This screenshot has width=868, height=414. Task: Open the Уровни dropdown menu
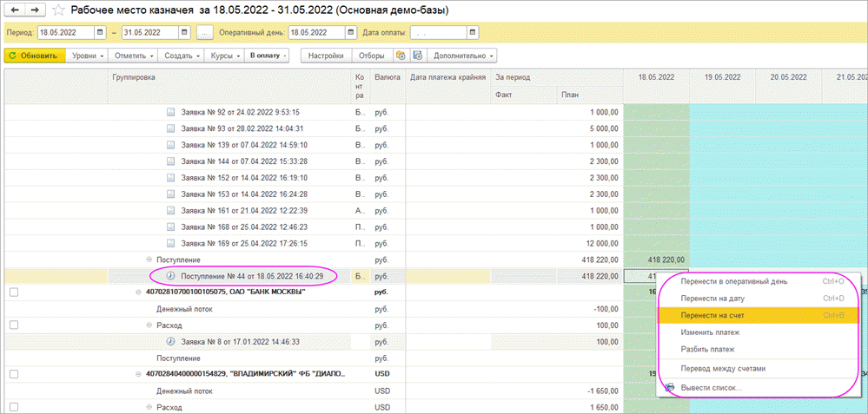(89, 56)
